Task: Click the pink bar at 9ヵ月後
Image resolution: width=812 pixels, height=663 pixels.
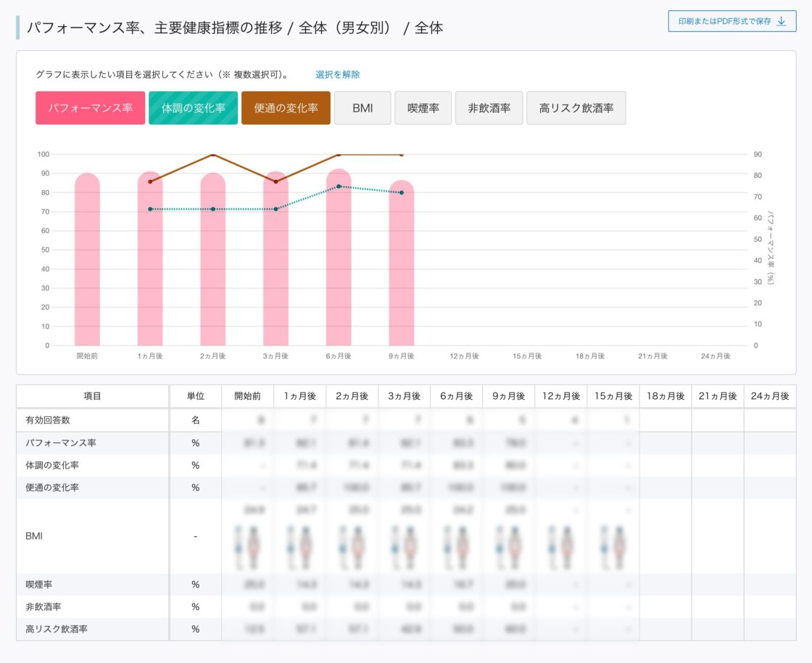Action: click(402, 263)
